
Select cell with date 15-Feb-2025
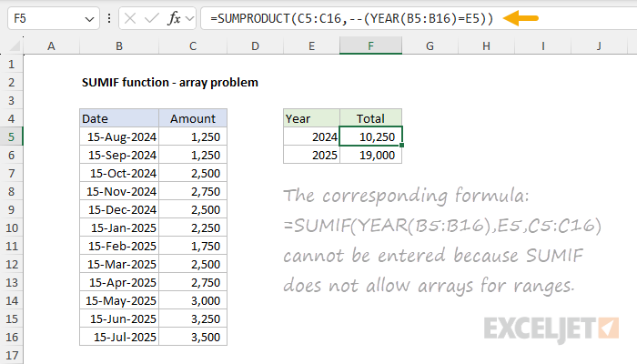(x=119, y=247)
